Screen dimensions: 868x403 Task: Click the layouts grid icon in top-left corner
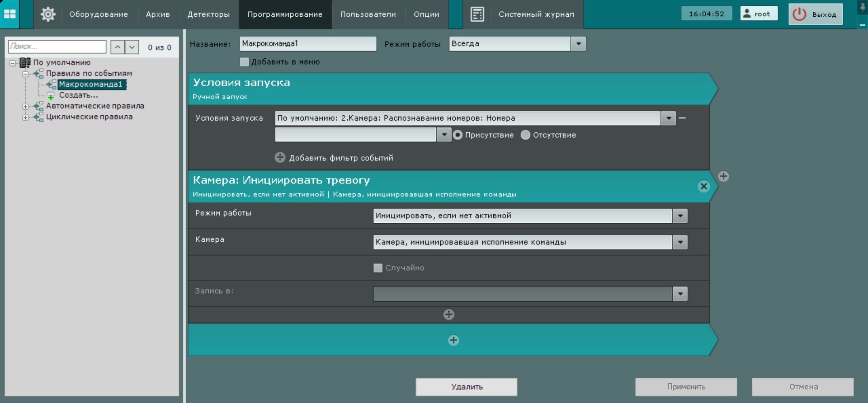[x=10, y=14]
